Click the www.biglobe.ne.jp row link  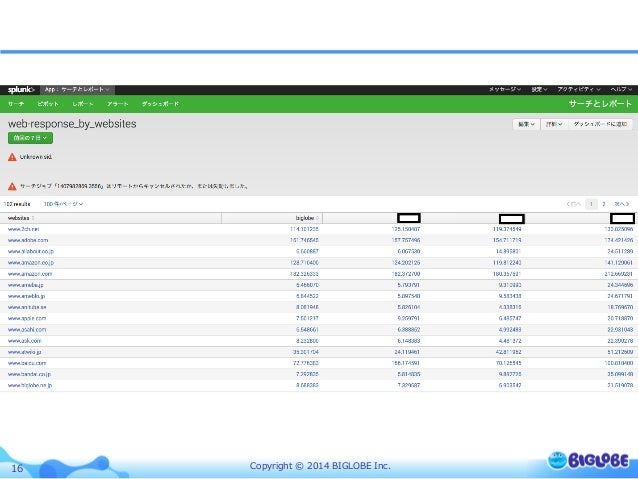pos(30,385)
